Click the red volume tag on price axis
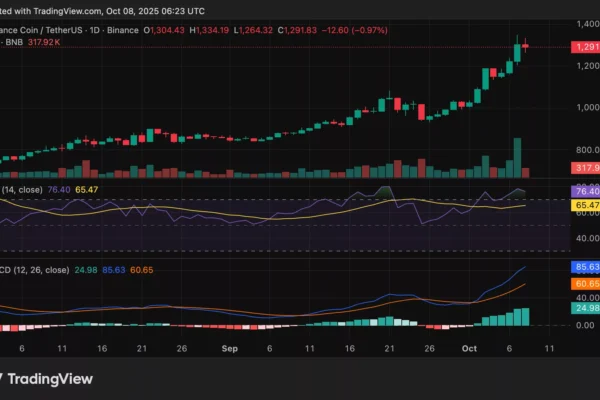This screenshot has height=400, width=600. coord(584,168)
